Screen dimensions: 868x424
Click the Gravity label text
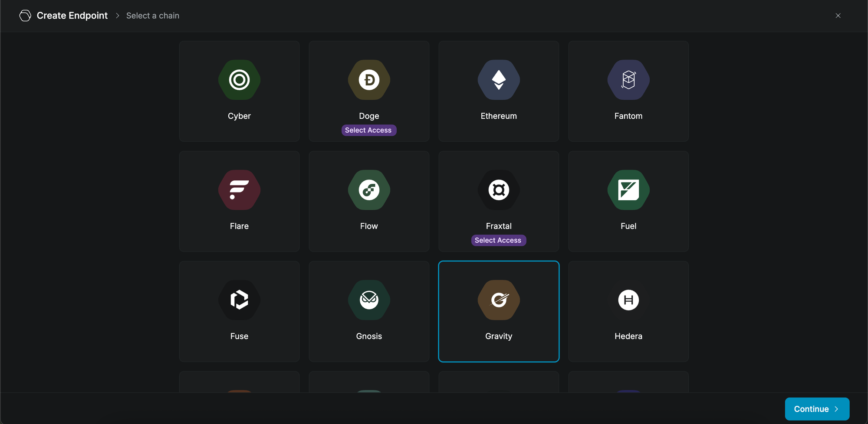pyautogui.click(x=499, y=336)
